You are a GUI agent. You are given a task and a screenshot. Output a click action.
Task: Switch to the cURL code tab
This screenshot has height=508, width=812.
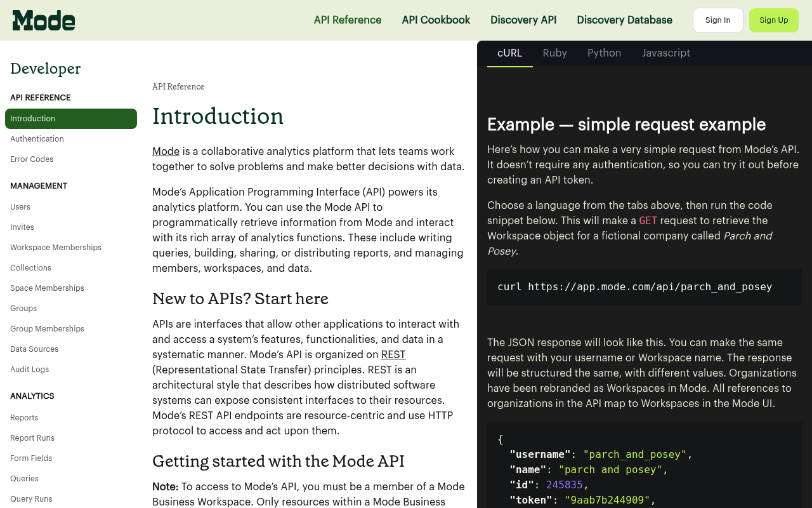click(x=510, y=53)
